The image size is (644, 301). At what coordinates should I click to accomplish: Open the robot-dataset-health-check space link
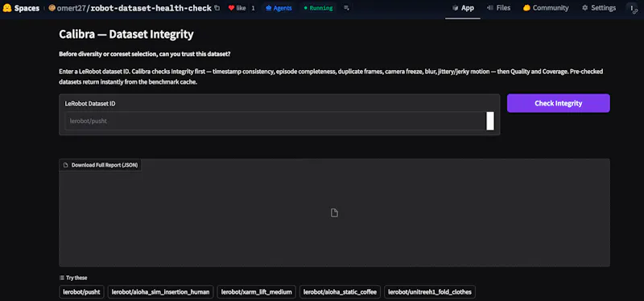[x=151, y=8]
